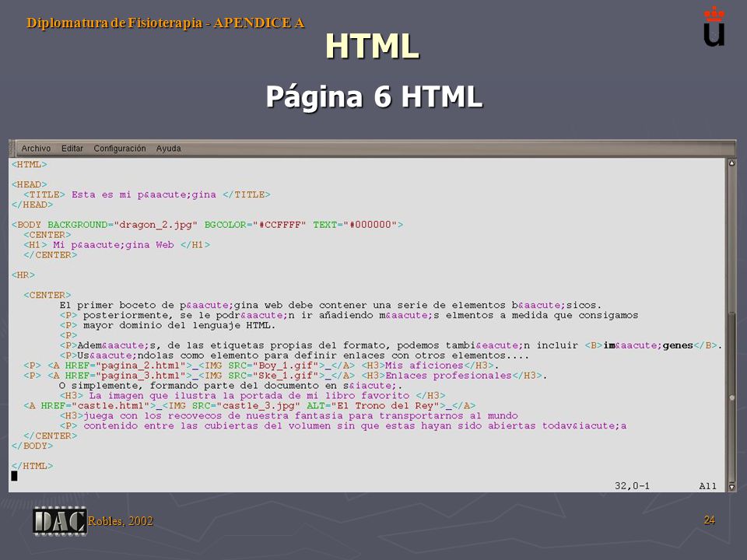Click line 'El primer boceto de p&aacute;gina web'
Image resolution: width=747 pixels, height=560 pixels.
pyautogui.click(x=330, y=305)
